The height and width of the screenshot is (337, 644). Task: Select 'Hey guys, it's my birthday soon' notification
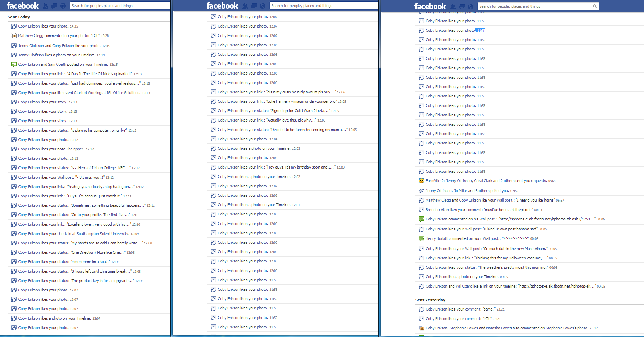293,167
